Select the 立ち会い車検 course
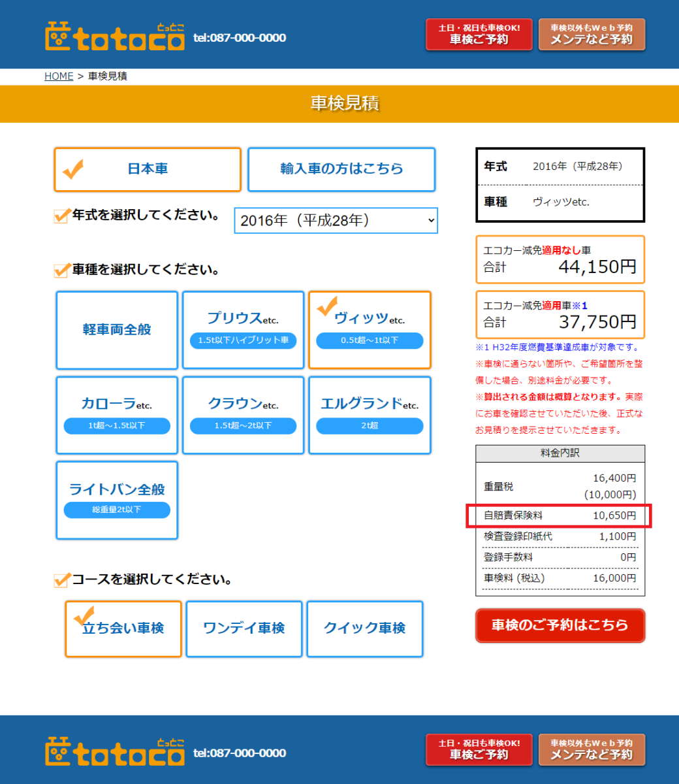 point(123,629)
